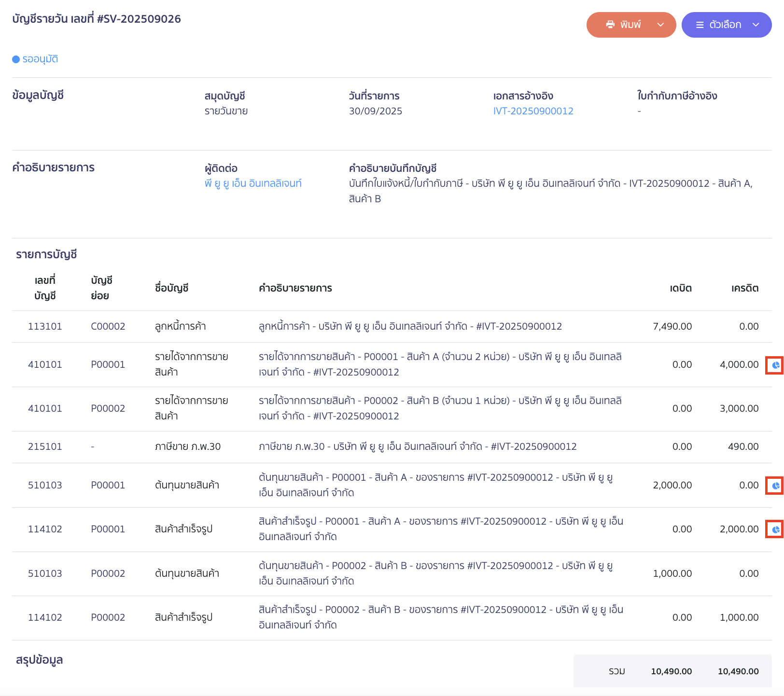Expand the ตัวเลือก dropdown arrow
Viewport: 784px width, 696px height.
click(756, 25)
